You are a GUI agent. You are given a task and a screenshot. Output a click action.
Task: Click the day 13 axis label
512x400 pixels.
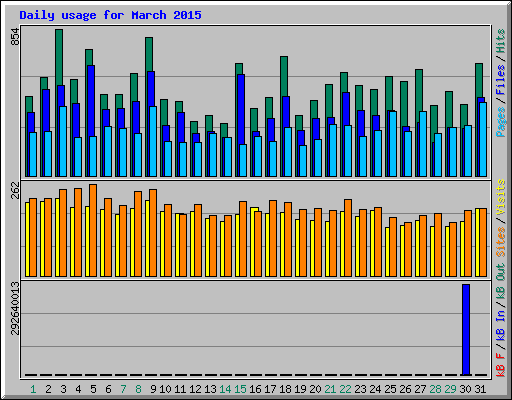click(x=210, y=389)
